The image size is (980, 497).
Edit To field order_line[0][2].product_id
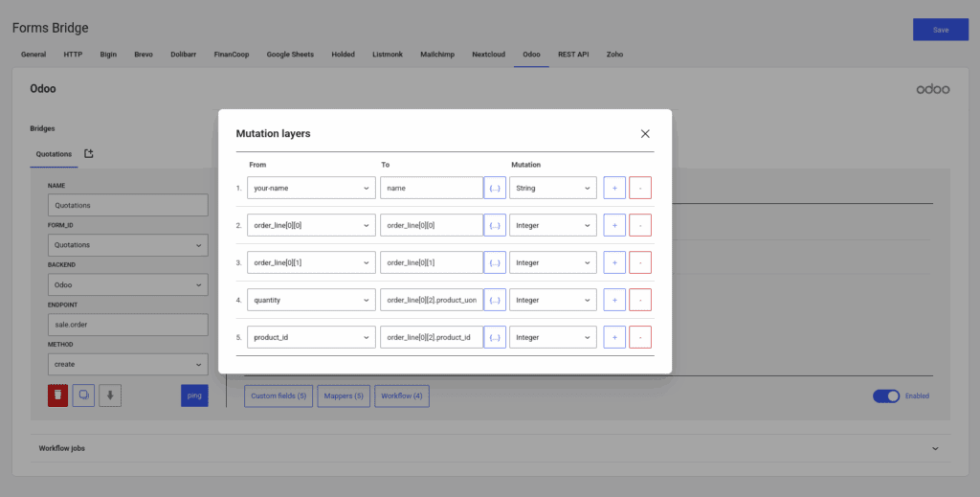tap(432, 337)
